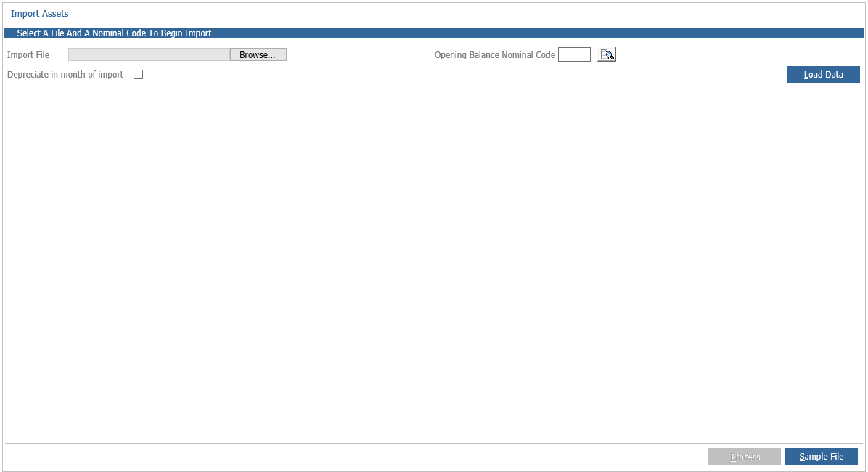Screen dimensions: 868x472
Task: Click the Import File label
Action: (x=28, y=54)
